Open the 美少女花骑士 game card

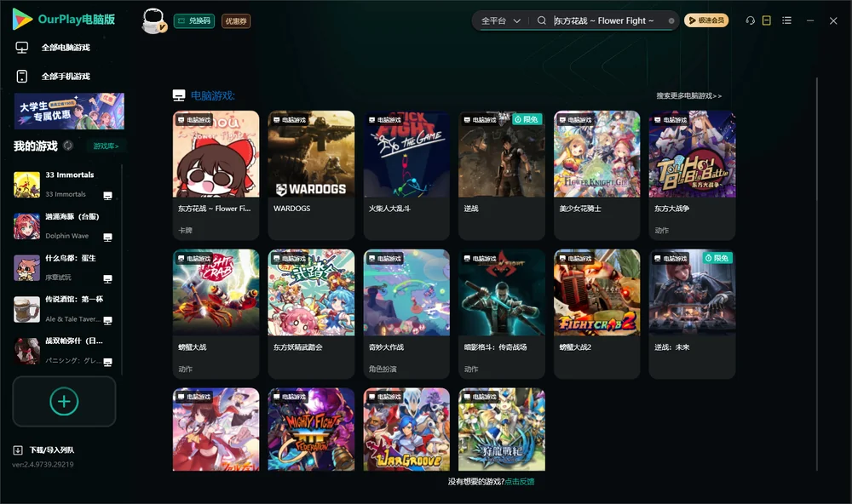(x=596, y=175)
